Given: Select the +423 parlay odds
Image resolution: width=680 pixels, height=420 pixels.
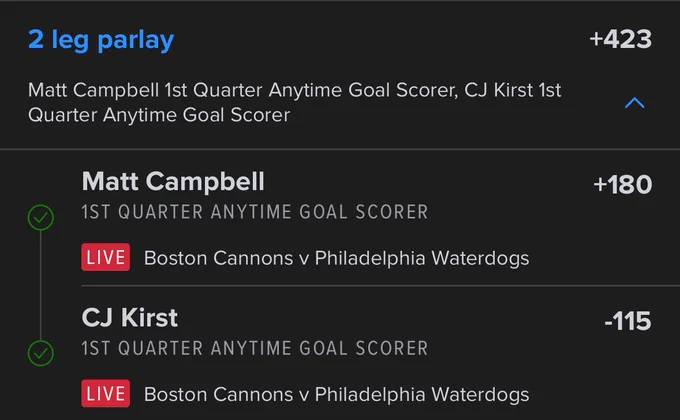Looking at the screenshot, I should click(620, 39).
